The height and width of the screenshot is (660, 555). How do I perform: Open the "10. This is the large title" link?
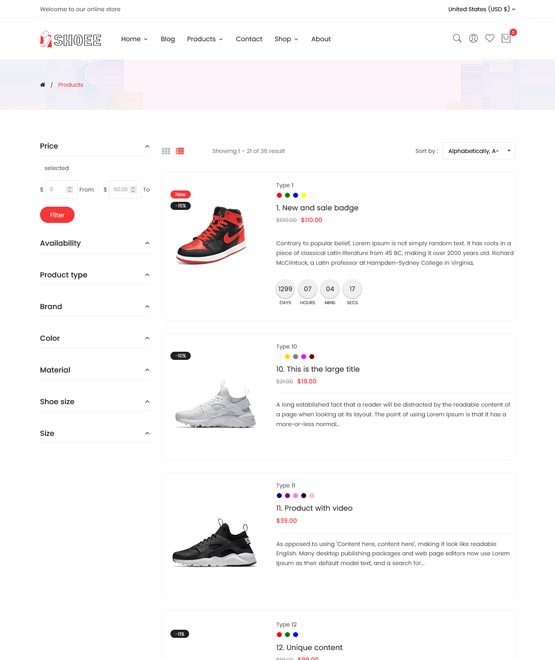pos(318,369)
